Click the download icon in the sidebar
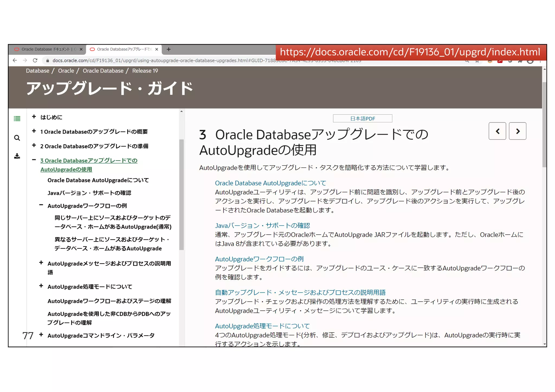 (x=17, y=156)
